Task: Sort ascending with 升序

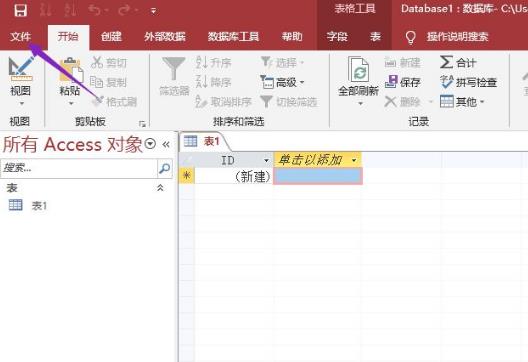Action: pyautogui.click(x=213, y=62)
